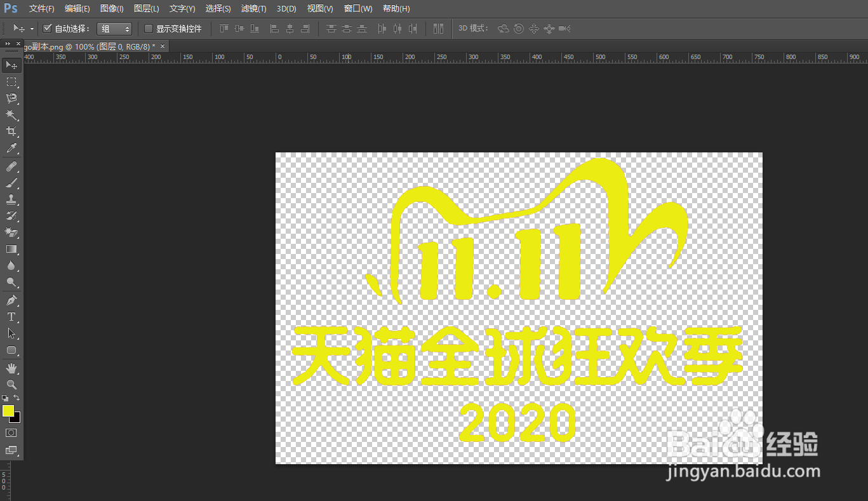
Task: Open the 图像(I) menu
Action: tap(112, 9)
